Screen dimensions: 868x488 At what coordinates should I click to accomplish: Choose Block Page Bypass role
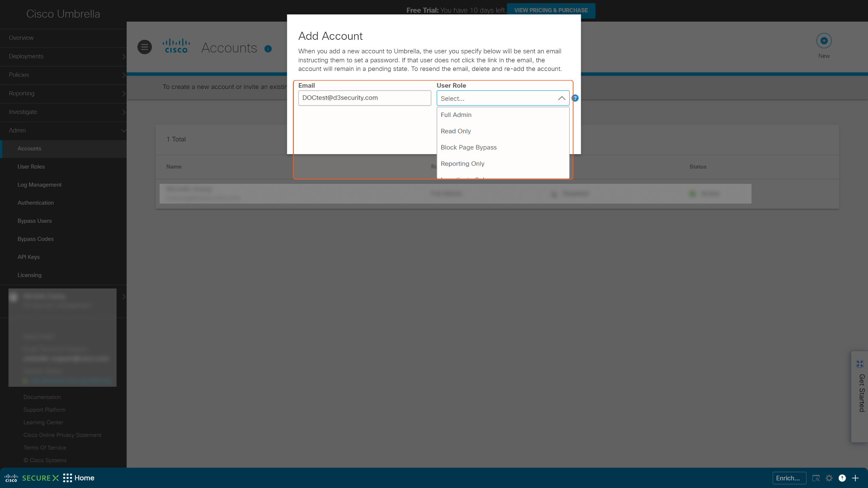tap(468, 147)
